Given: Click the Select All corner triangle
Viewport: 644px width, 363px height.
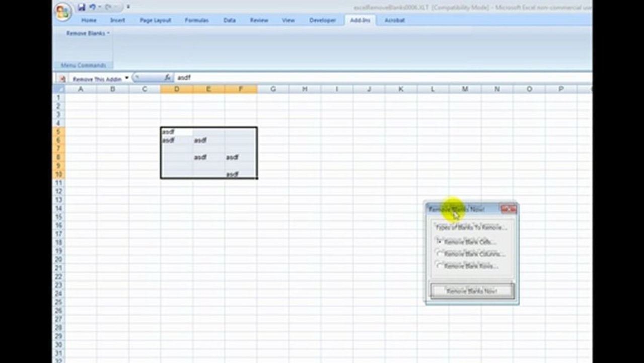Looking at the screenshot, I should coord(59,89).
